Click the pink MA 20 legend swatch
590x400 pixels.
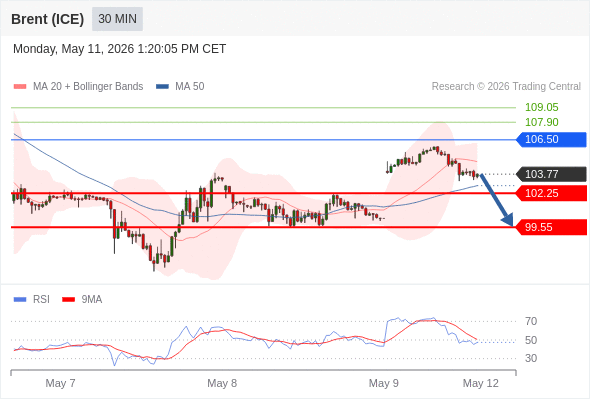(x=20, y=87)
